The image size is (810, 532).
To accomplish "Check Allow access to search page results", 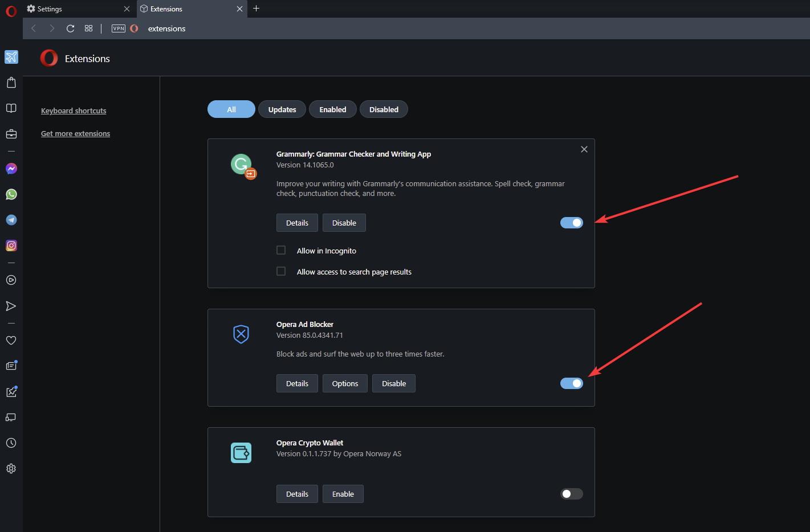I will pyautogui.click(x=281, y=271).
